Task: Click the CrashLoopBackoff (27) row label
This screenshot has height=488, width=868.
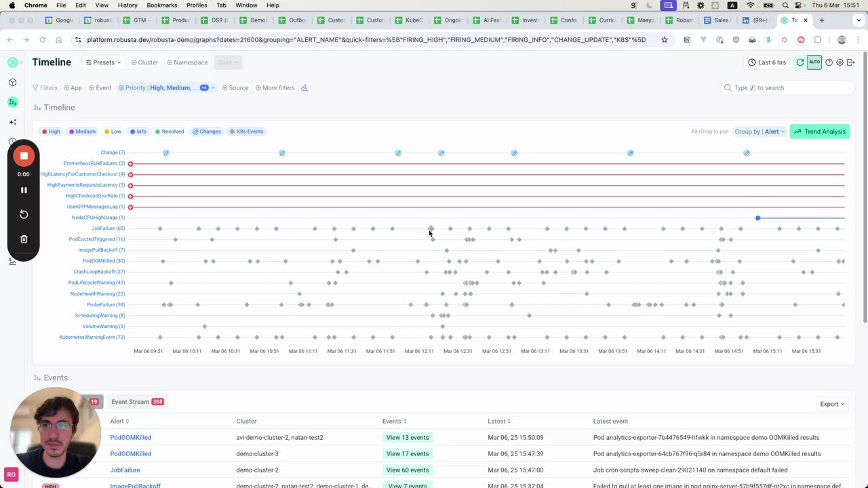Action: coord(99,272)
